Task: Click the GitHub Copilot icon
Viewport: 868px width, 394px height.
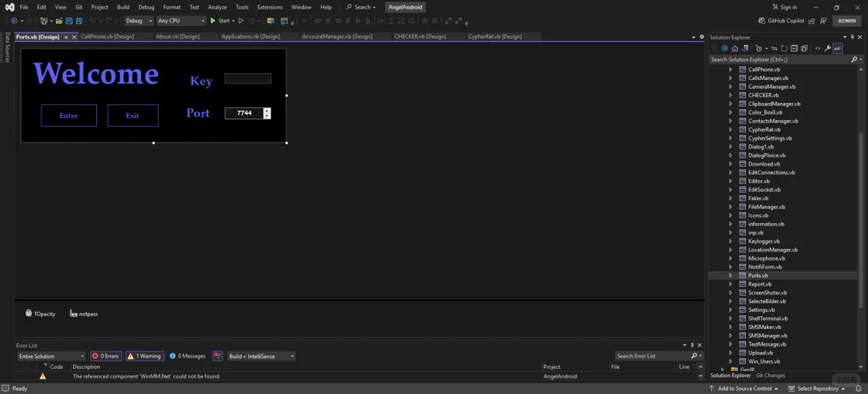Action: pyautogui.click(x=762, y=20)
